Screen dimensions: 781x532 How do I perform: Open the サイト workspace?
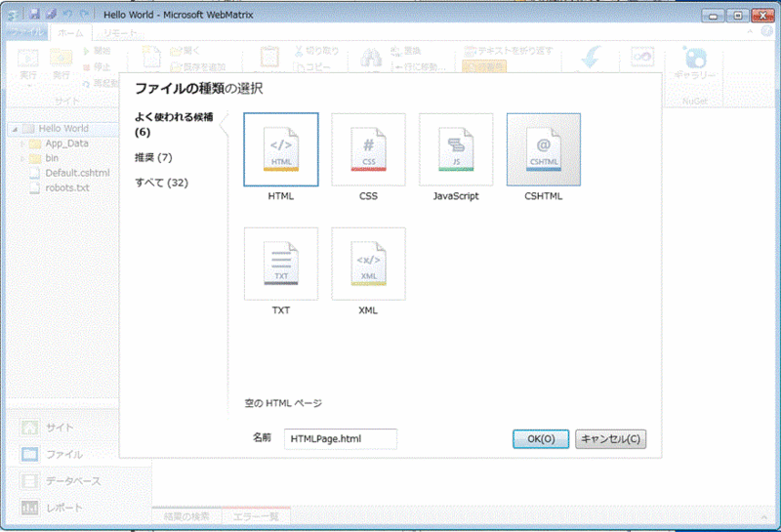point(60,428)
